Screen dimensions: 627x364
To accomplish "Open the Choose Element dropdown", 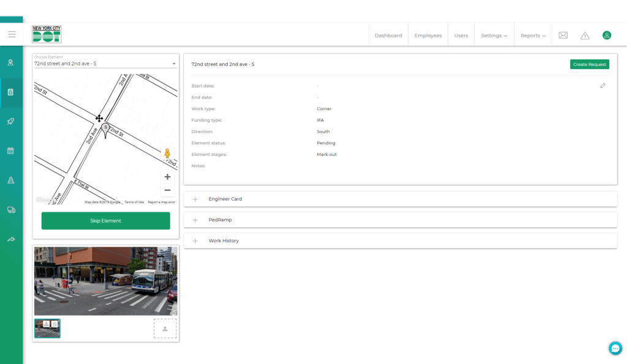I will 105,64.
